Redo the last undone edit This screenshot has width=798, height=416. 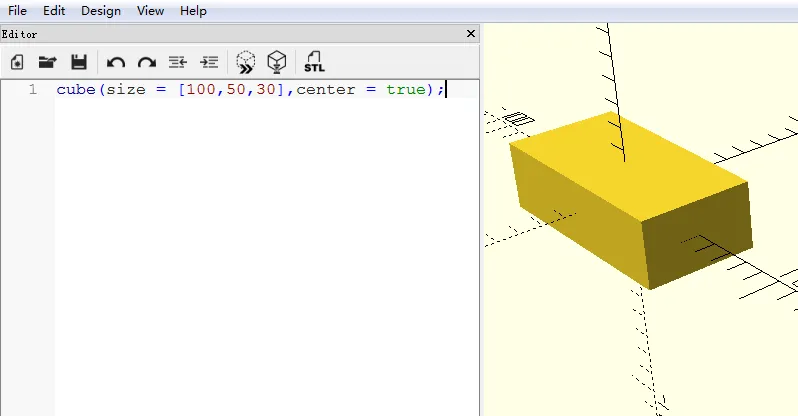tap(147, 63)
